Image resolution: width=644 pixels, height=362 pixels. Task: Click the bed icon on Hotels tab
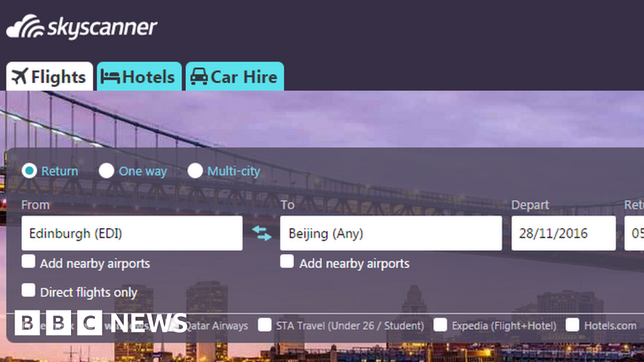click(110, 77)
